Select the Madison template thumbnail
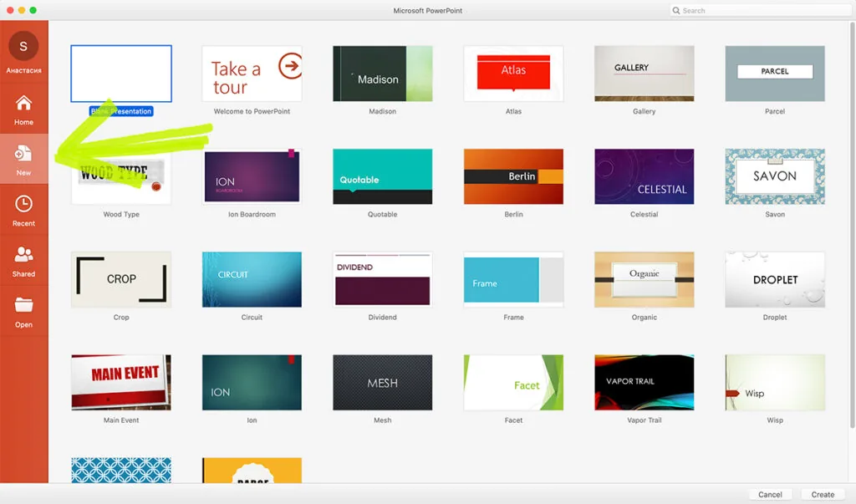 pos(383,74)
